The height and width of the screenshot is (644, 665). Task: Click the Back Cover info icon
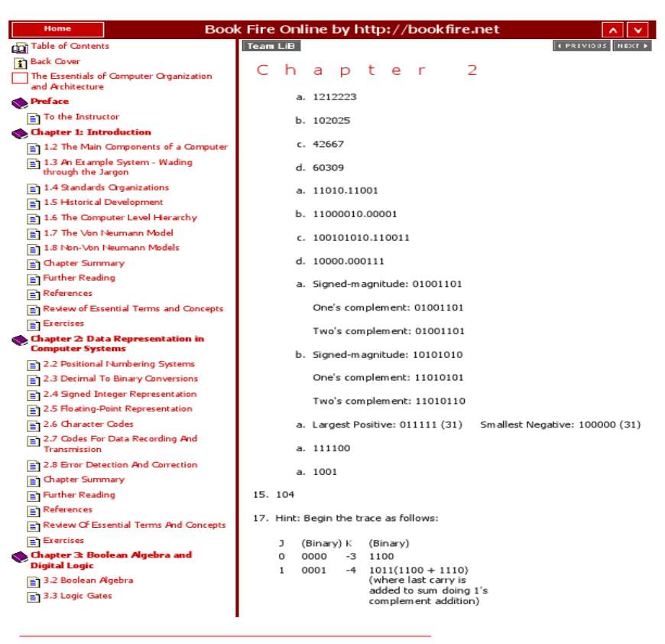click(21, 62)
